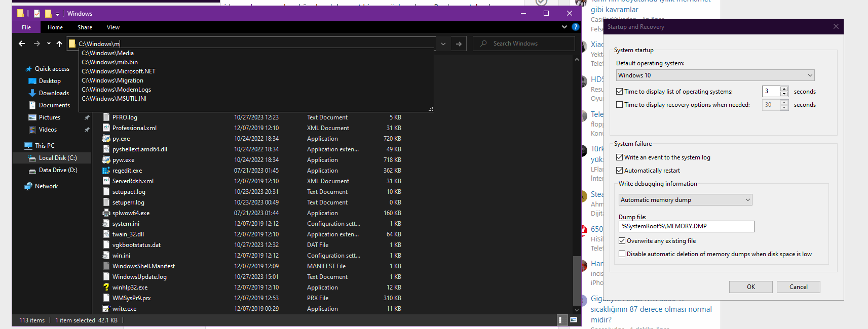Click the twain_32.dll file icon
The width and height of the screenshot is (868, 329).
pos(106,234)
